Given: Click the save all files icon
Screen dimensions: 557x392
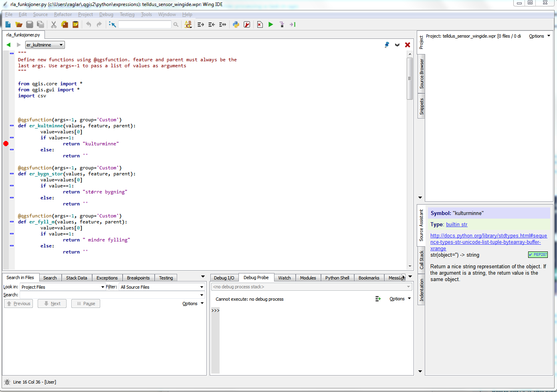Looking at the screenshot, I should tap(40, 24).
